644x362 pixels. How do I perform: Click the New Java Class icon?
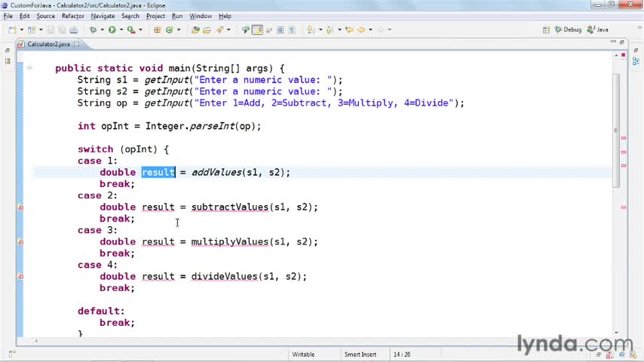169,30
